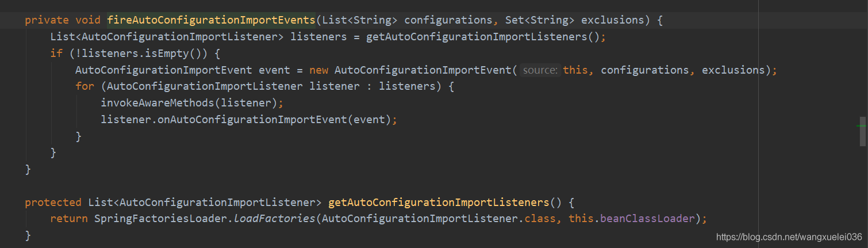Screen dimensions: 868x248
Task: Click the 'protected' keyword
Action: tap(53, 203)
